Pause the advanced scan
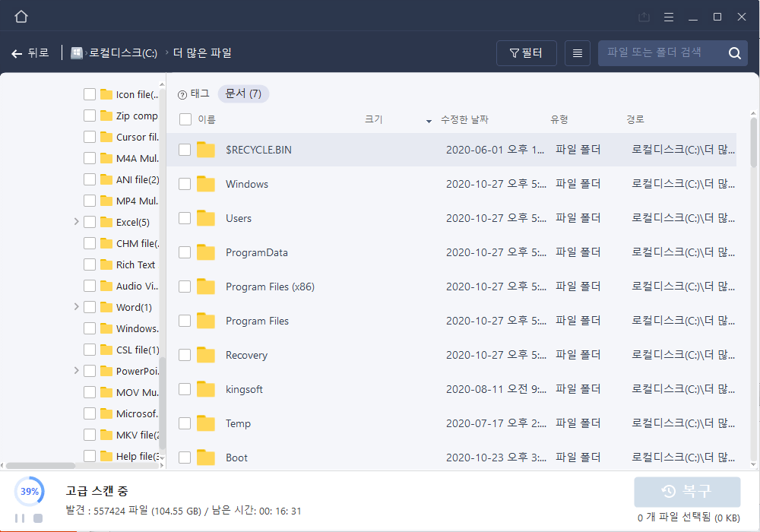This screenshot has width=760, height=532. tap(20, 518)
